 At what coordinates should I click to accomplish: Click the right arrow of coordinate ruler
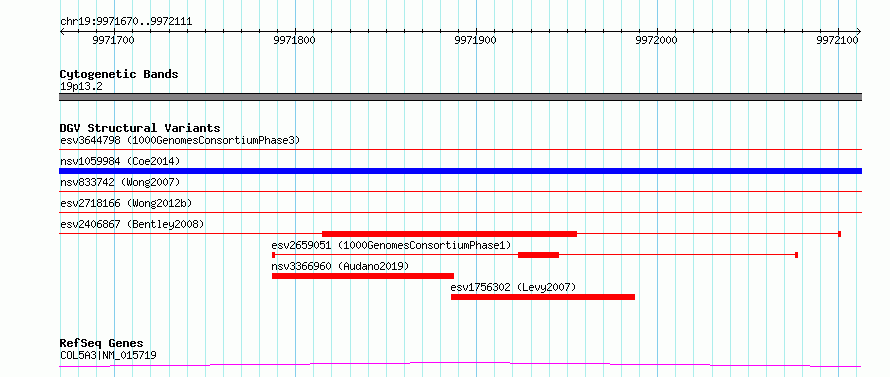click(x=859, y=31)
